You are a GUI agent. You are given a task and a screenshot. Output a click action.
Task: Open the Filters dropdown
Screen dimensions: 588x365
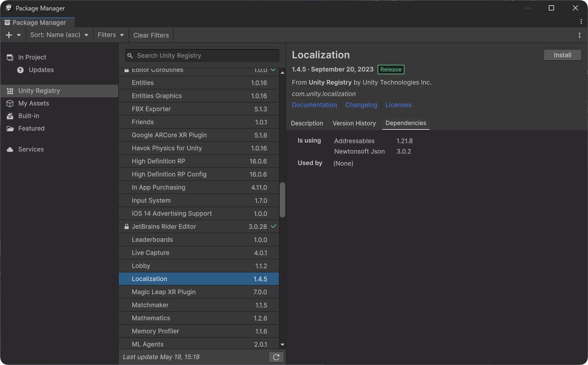pos(110,35)
